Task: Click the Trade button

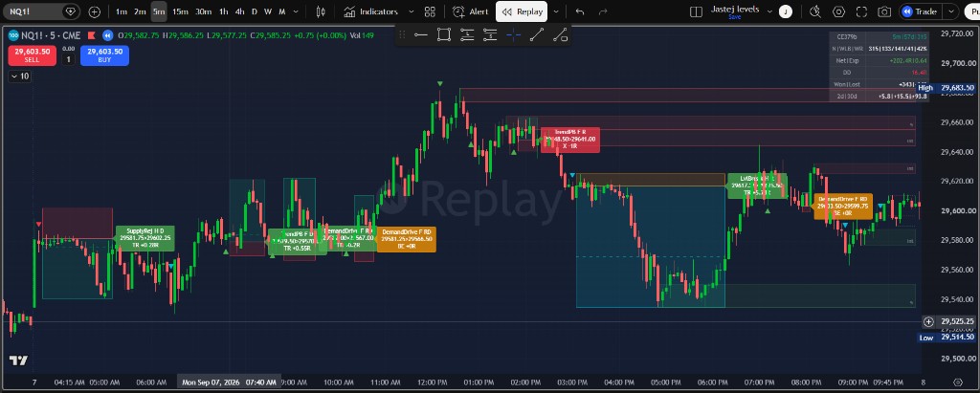Action: pyautogui.click(x=921, y=11)
